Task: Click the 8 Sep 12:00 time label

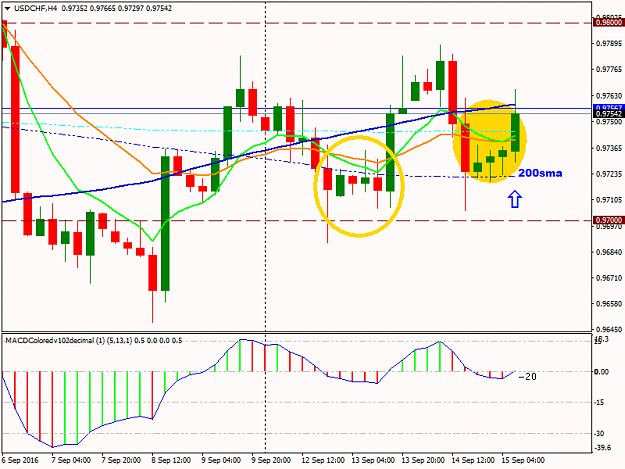Action: (x=171, y=460)
